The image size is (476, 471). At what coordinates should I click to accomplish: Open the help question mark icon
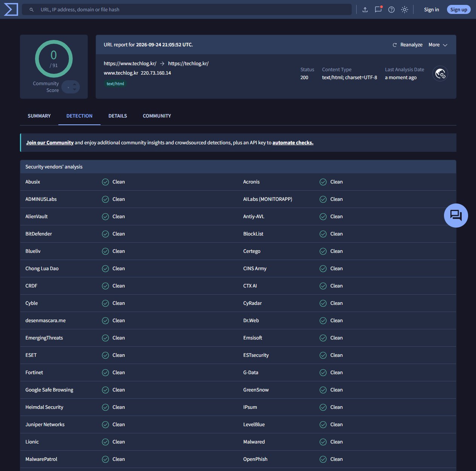click(391, 10)
